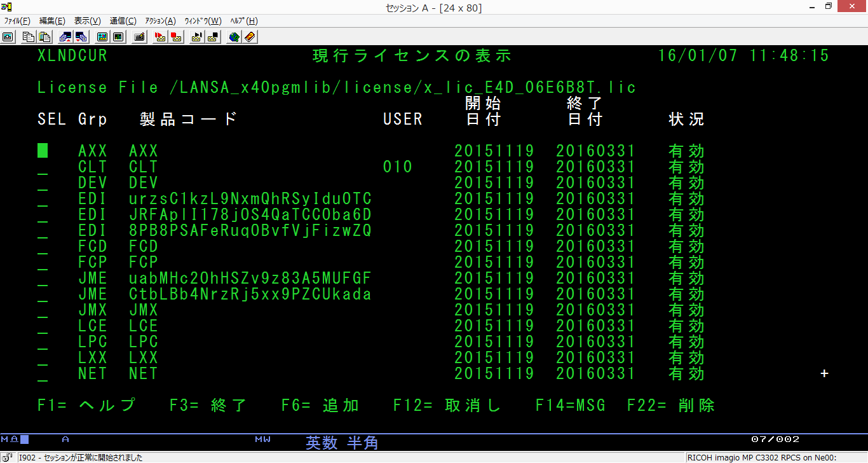Image resolution: width=868 pixels, height=463 pixels.
Task: Open the ｱｸｼｮﾝ(A) menu
Action: coord(160,21)
